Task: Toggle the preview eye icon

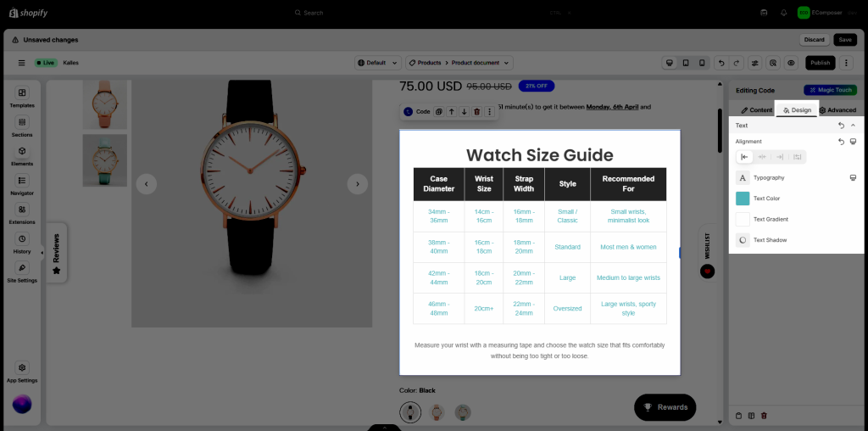Action: click(x=791, y=63)
